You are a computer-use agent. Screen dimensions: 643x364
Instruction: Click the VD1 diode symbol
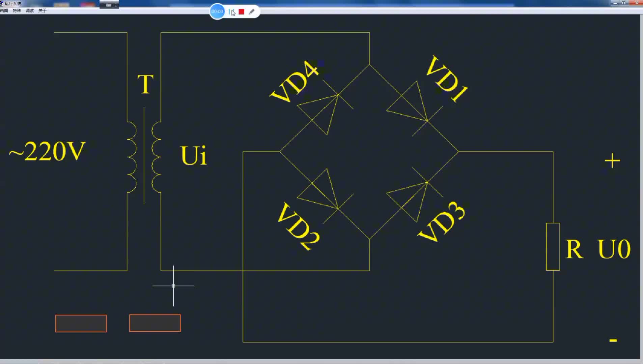(x=414, y=109)
